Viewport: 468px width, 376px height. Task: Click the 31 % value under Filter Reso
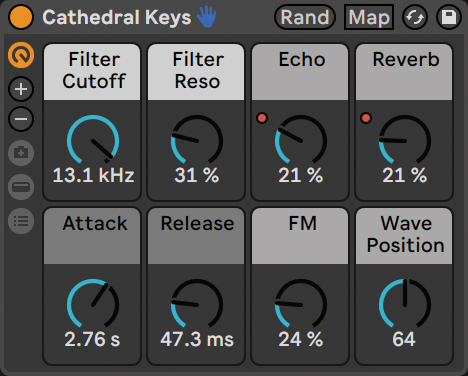tap(197, 175)
